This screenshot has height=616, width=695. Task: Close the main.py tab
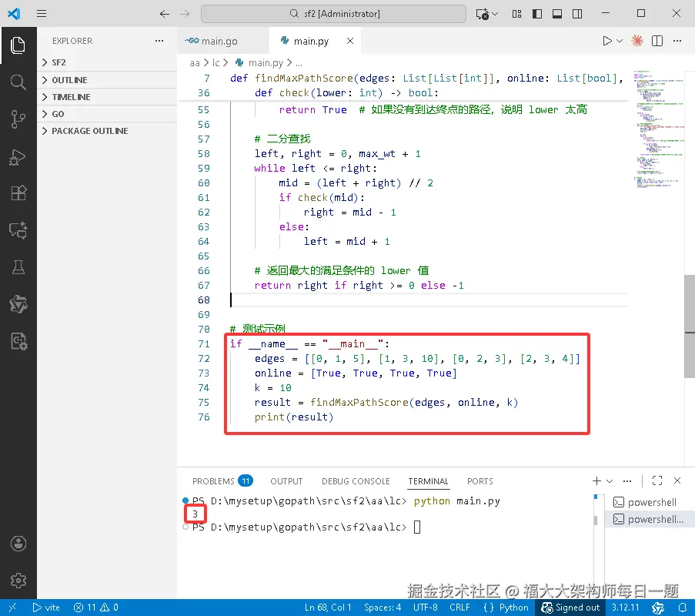coord(350,41)
